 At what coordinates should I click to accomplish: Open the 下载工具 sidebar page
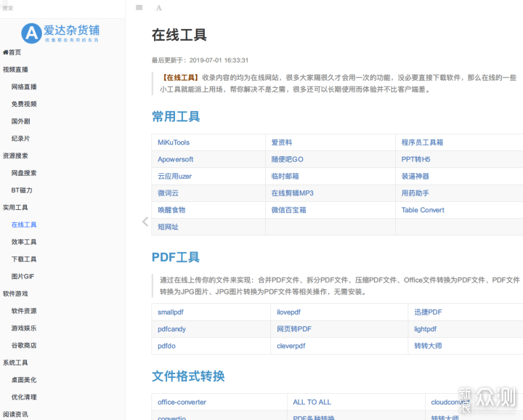tap(24, 259)
